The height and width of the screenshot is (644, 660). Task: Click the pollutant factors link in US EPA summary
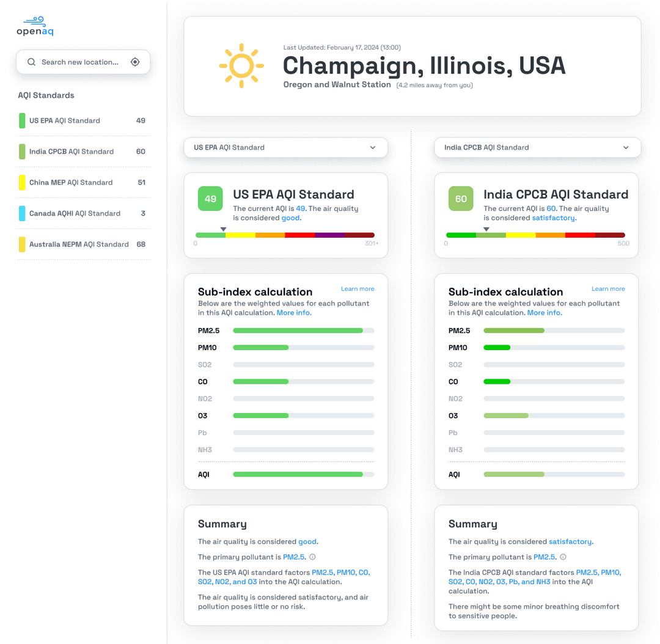tap(284, 577)
